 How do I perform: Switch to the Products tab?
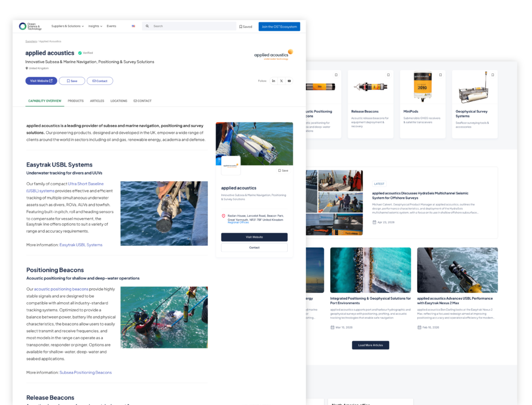(76, 101)
